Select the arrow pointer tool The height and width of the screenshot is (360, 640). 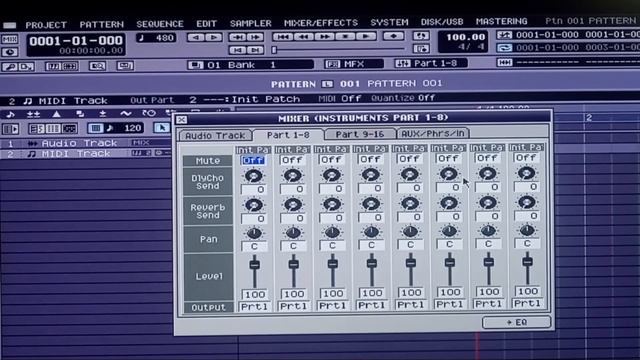point(162,128)
